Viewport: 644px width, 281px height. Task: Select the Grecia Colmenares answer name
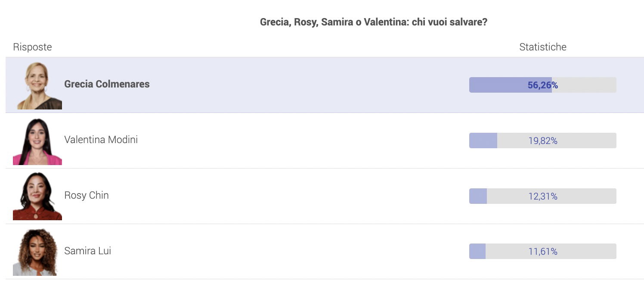(x=107, y=84)
